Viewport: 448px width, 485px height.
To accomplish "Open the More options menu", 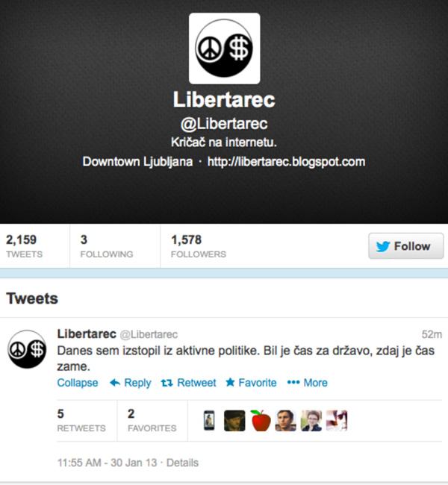I will (307, 383).
